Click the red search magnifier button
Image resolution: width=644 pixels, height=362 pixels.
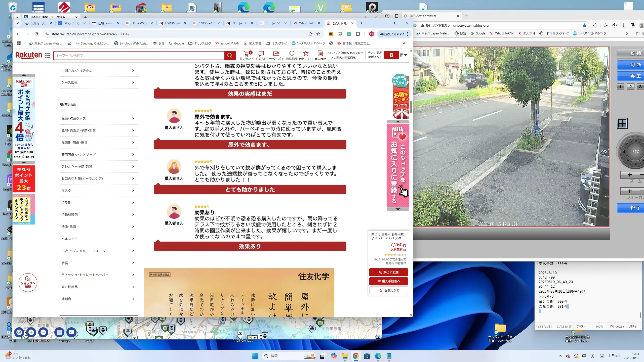pos(230,55)
